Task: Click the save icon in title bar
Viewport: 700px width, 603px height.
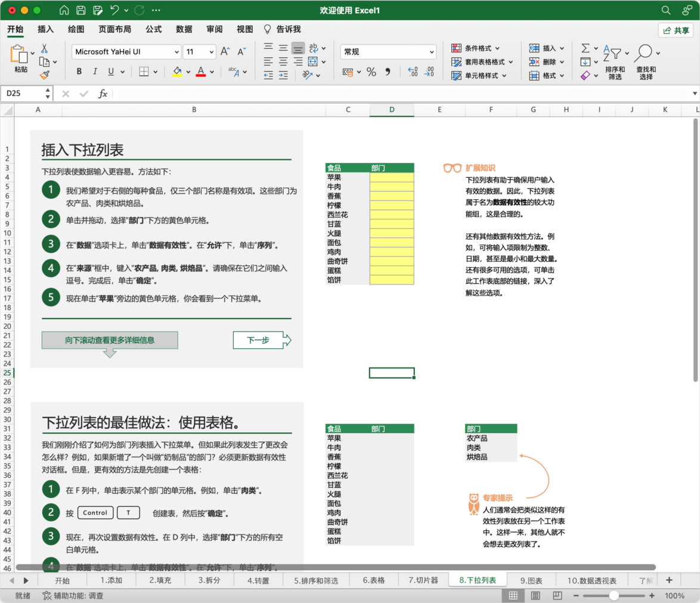Action: coord(81,10)
